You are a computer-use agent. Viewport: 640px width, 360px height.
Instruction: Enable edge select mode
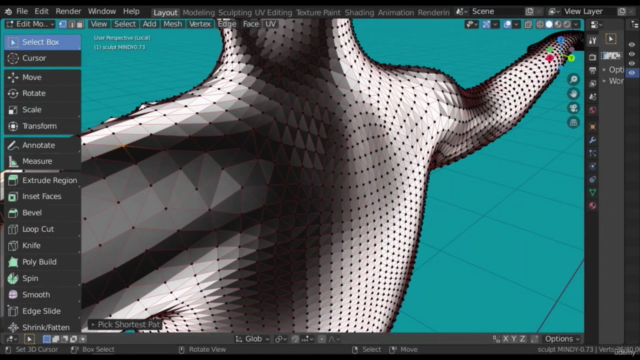[x=71, y=24]
